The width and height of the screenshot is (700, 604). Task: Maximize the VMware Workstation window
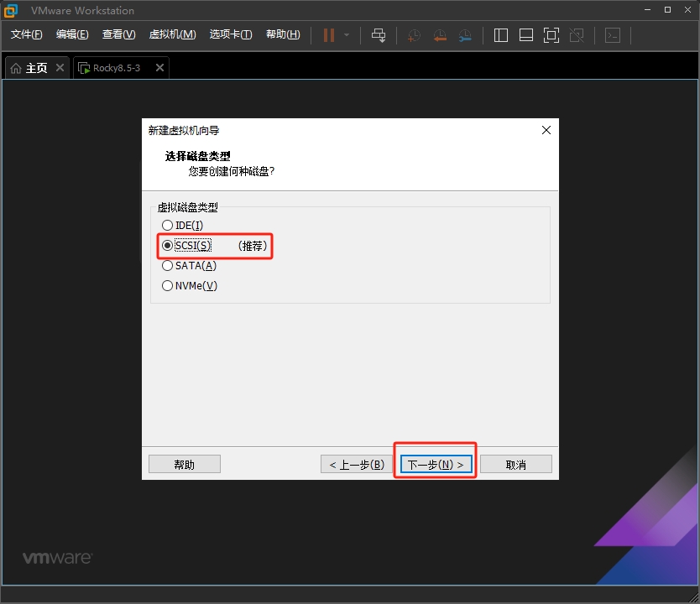[667, 10]
